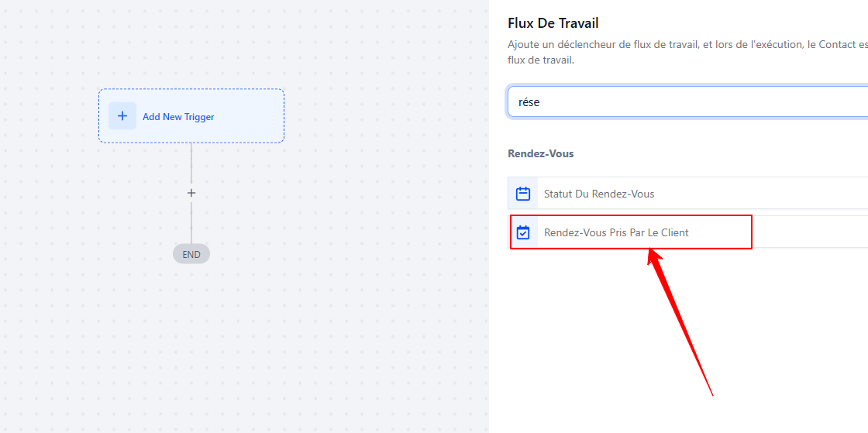Screen dimensions: 868x433
Task: Click the Rendez-Vous category heading
Action: [541, 153]
